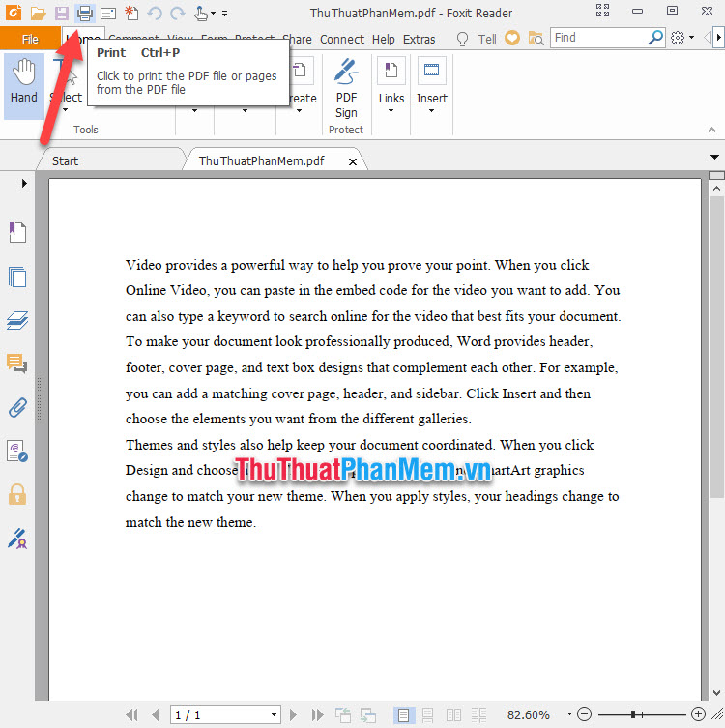The width and height of the screenshot is (725, 728).
Task: Go to the next page
Action: coord(293,715)
